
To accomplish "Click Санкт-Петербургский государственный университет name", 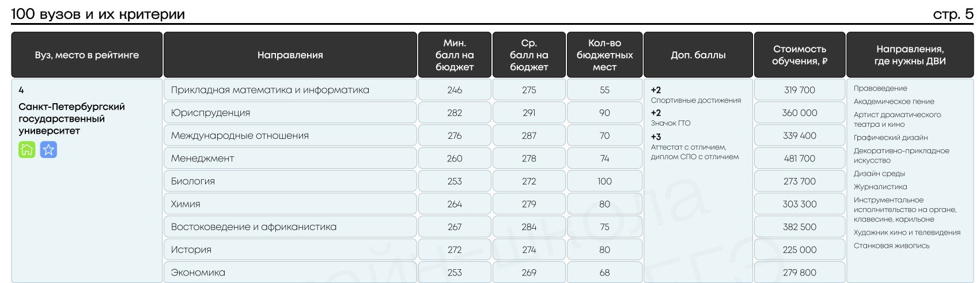I will (x=71, y=119).
